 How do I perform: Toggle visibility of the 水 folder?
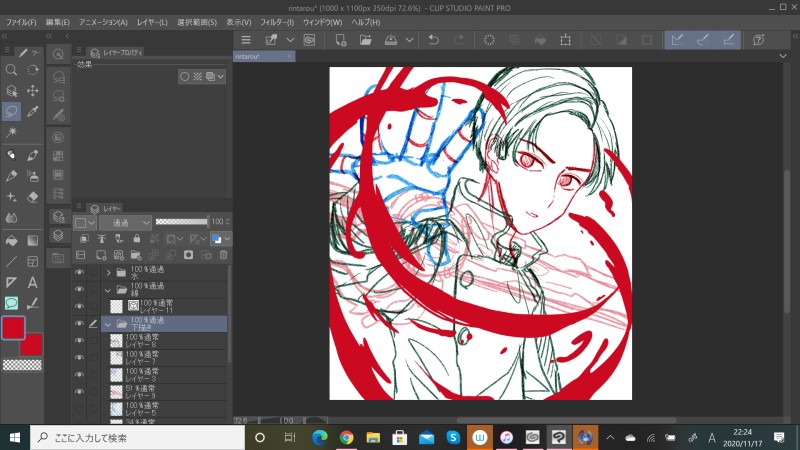pos(79,272)
